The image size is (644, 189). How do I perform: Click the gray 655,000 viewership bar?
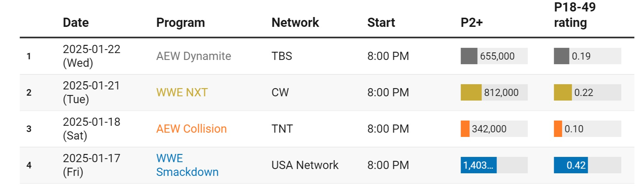pyautogui.click(x=469, y=56)
